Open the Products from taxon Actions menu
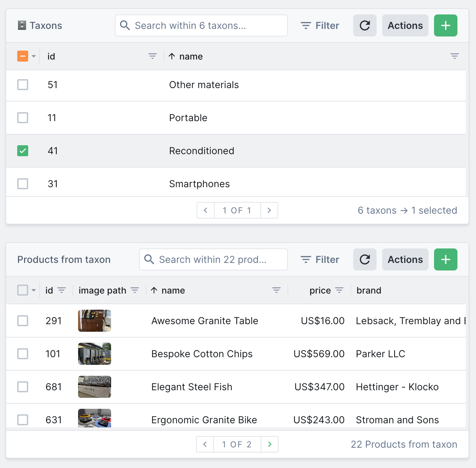 tap(405, 259)
